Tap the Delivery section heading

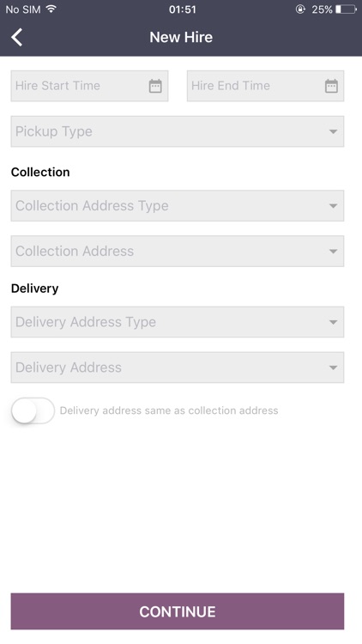point(35,289)
